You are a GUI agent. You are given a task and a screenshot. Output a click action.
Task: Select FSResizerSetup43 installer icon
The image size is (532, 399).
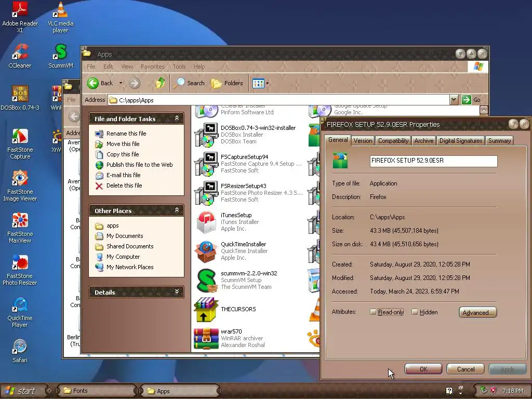click(x=206, y=193)
